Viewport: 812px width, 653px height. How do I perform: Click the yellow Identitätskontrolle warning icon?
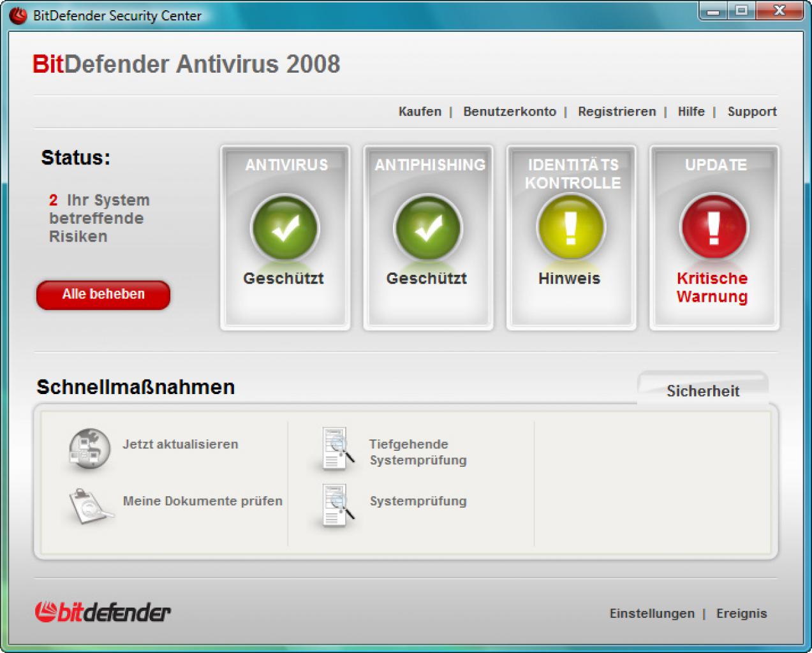point(570,227)
